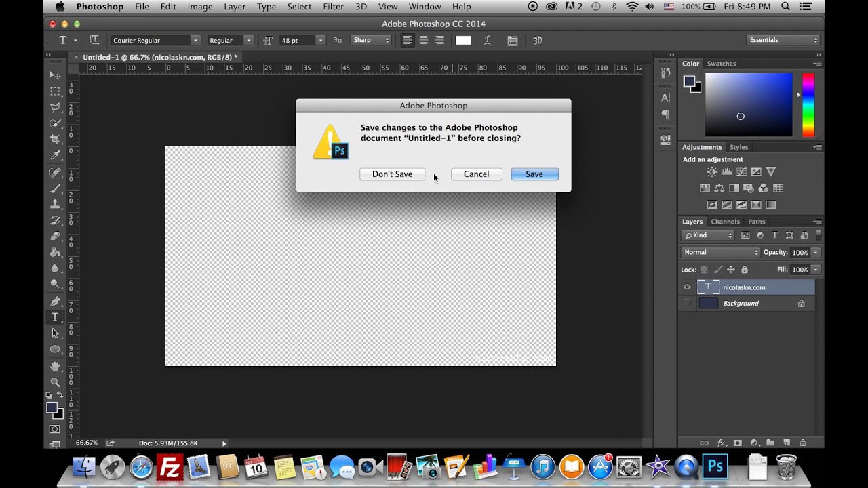Set left align text
The width and height of the screenshot is (868, 488).
coord(408,41)
